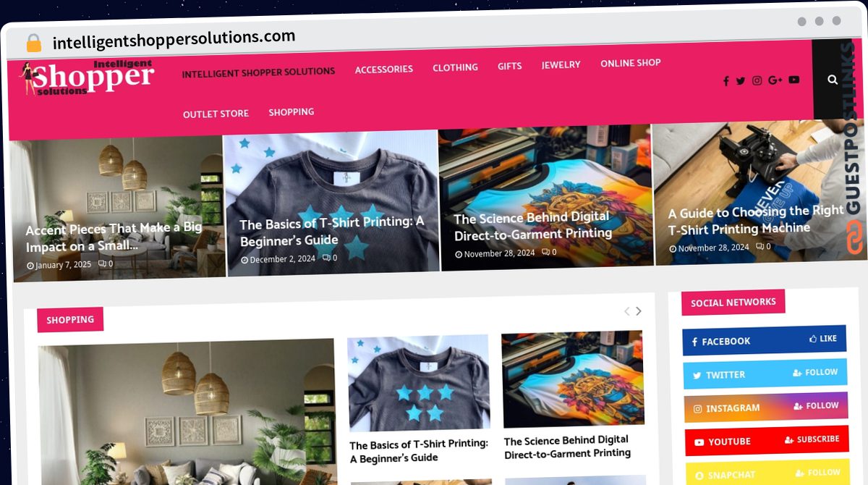Open the Accessories menu item
Viewport: 868px width, 485px height.
(x=384, y=69)
